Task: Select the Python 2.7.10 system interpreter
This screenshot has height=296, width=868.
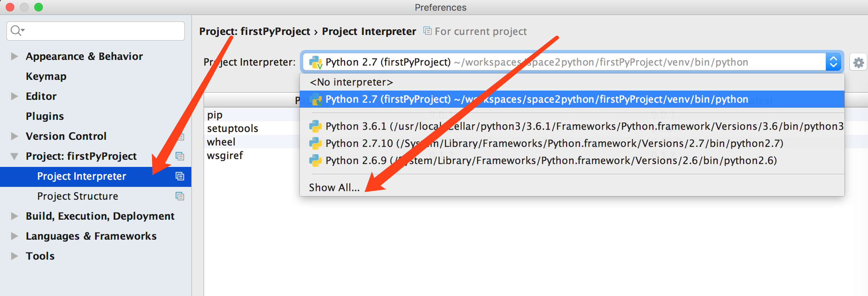Action: (x=572, y=143)
